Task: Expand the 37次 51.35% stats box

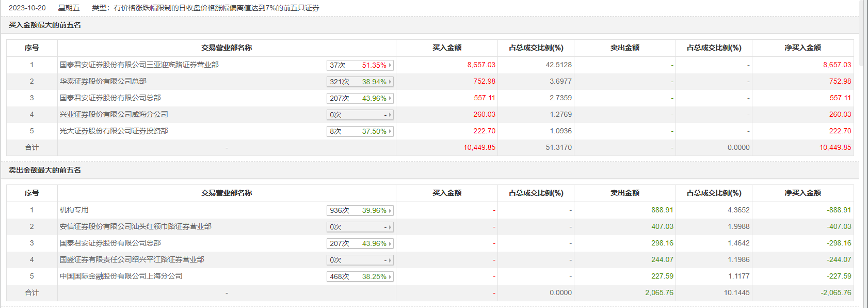Action: 360,65
